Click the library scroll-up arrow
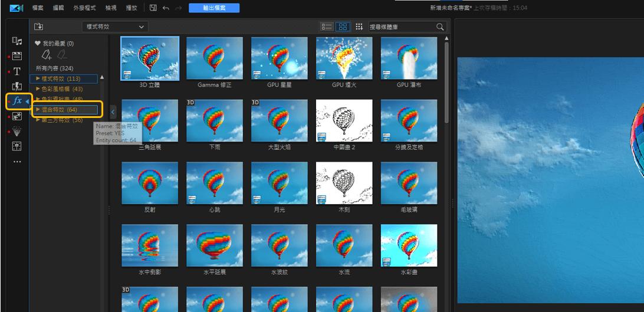The image size is (644, 312). click(x=446, y=38)
